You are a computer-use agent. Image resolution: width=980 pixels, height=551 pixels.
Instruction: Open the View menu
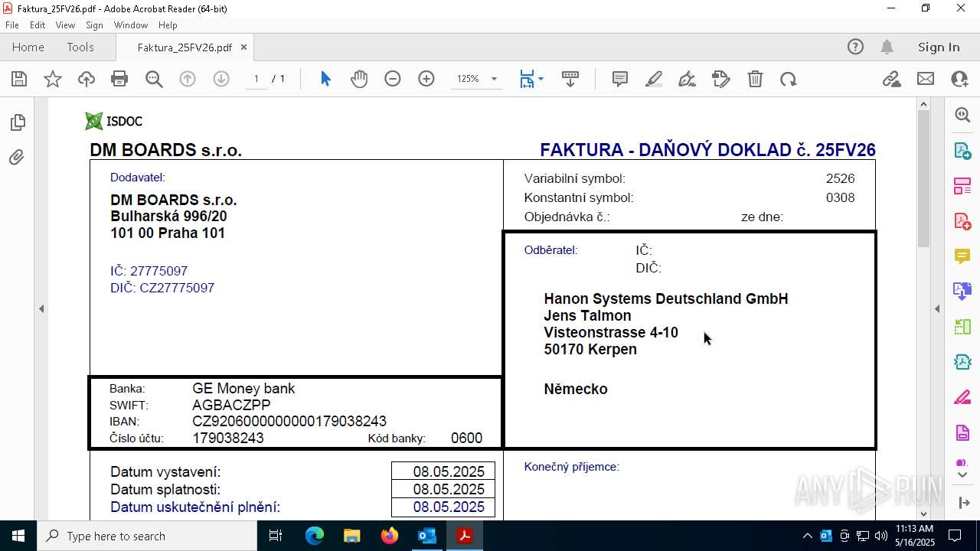pyautogui.click(x=65, y=25)
